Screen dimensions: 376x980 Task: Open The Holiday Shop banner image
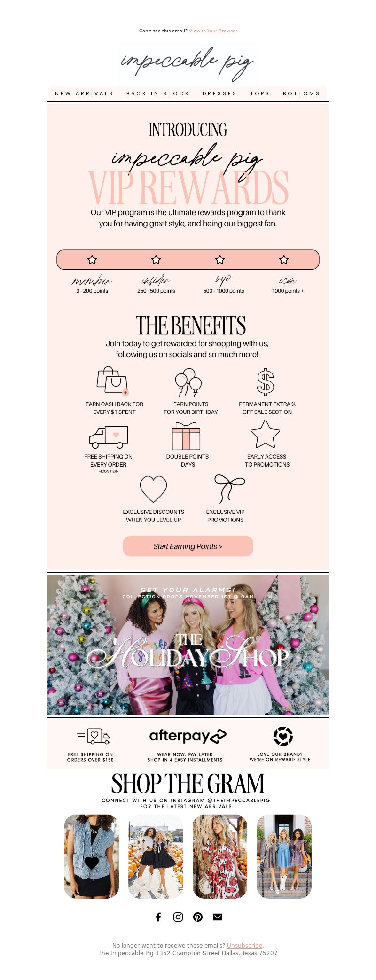pos(188,645)
